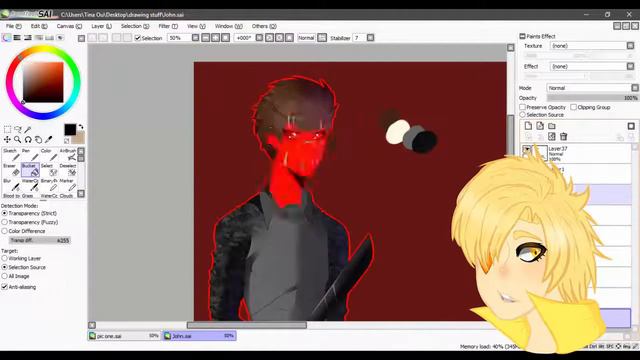Create a new linework layer

point(540,126)
